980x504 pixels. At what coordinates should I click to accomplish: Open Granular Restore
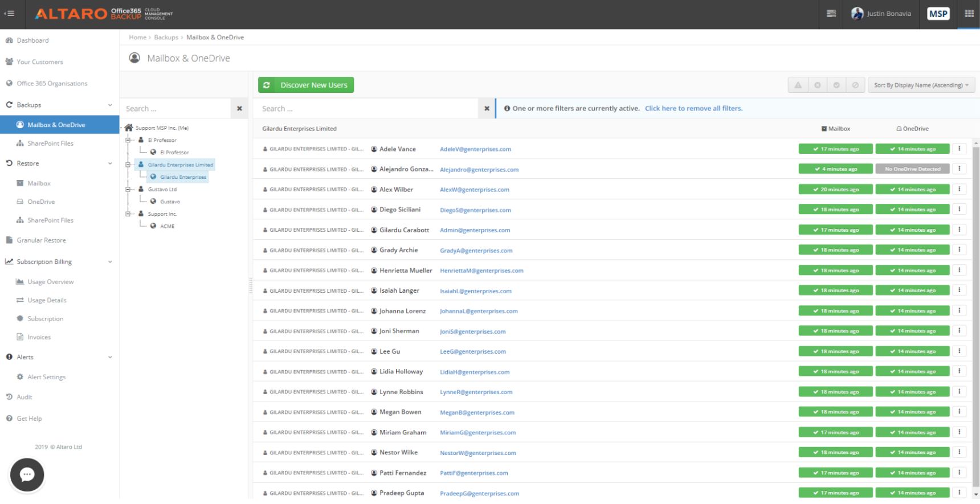click(x=41, y=240)
